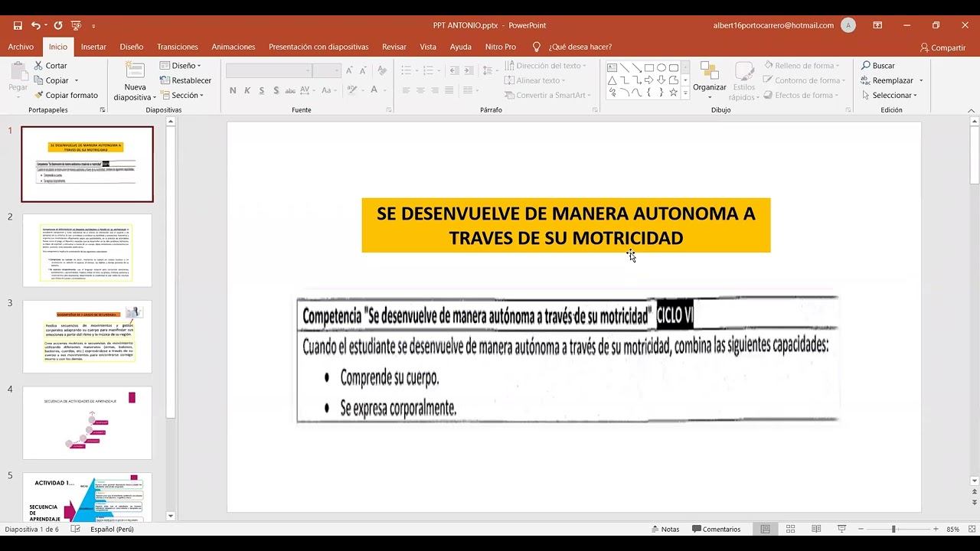Click Restablecer slide button

(x=185, y=80)
